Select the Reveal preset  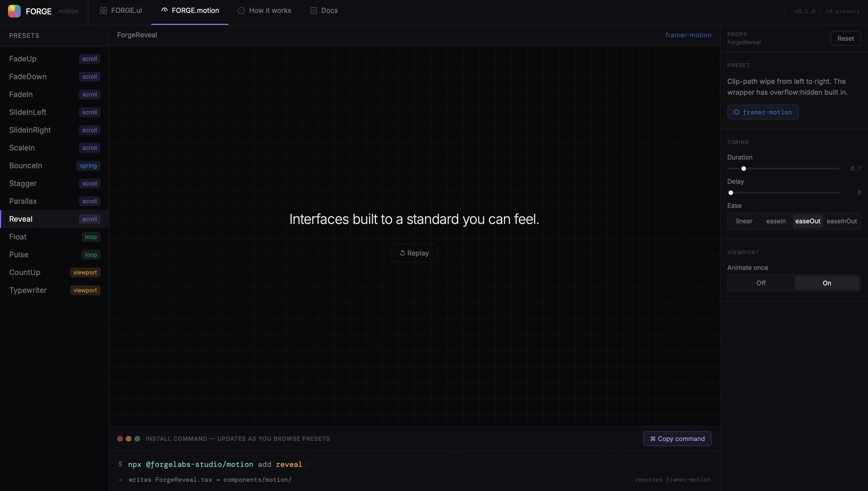pos(54,219)
